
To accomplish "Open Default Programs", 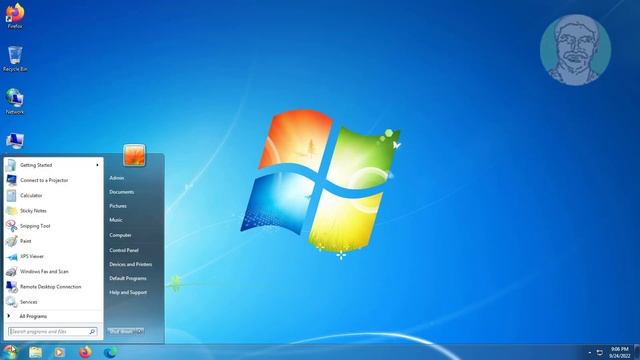I will [x=128, y=278].
